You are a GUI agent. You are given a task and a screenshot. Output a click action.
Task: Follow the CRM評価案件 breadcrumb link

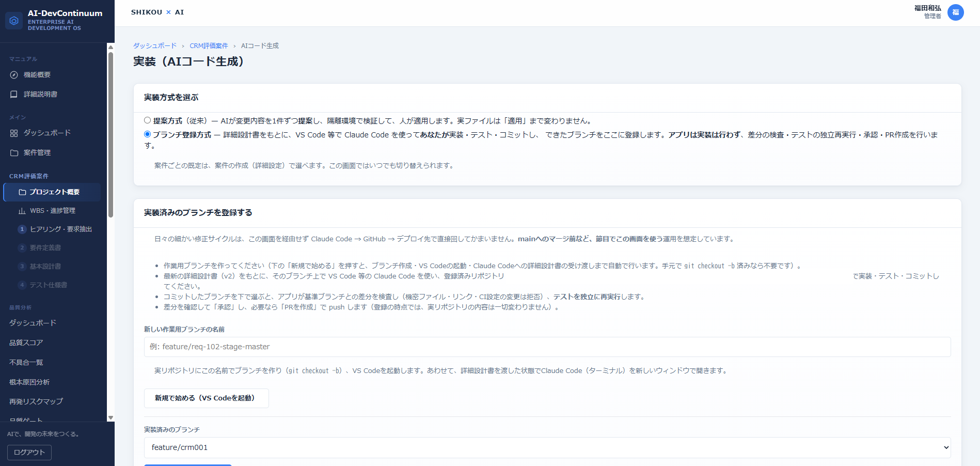click(x=209, y=46)
